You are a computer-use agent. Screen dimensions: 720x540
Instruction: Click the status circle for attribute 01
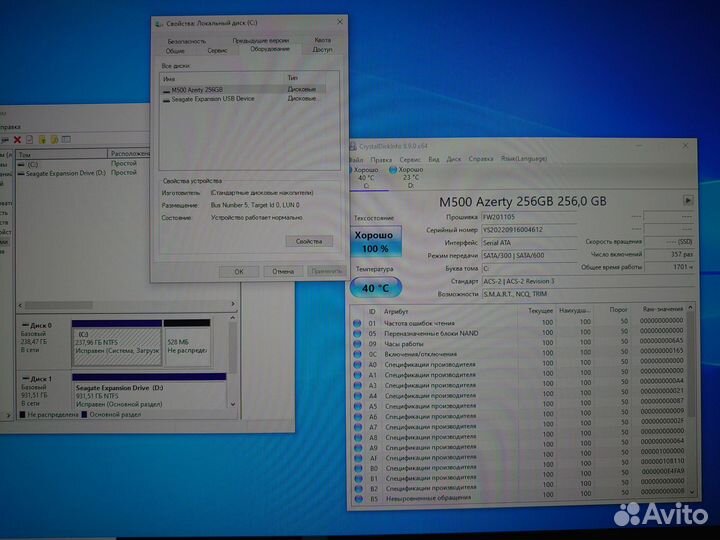tap(357, 323)
